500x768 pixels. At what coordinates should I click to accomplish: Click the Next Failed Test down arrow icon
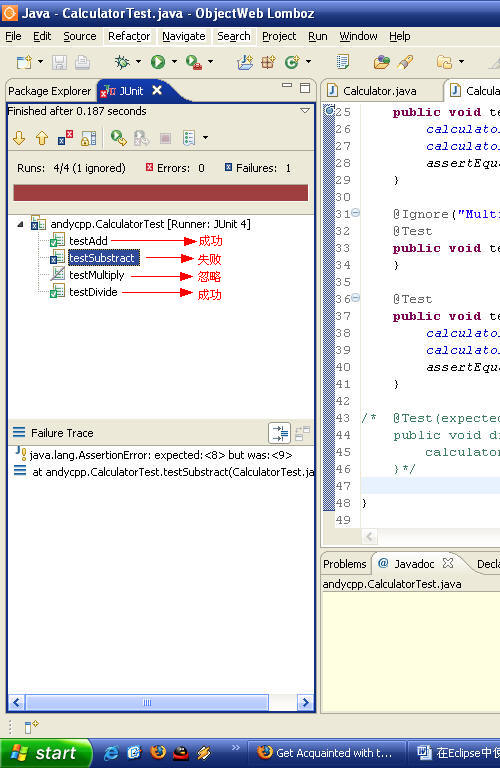(x=19, y=138)
